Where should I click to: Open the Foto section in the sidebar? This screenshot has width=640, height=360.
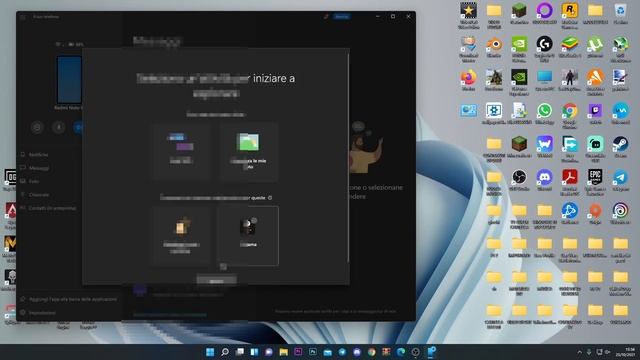pos(33,181)
